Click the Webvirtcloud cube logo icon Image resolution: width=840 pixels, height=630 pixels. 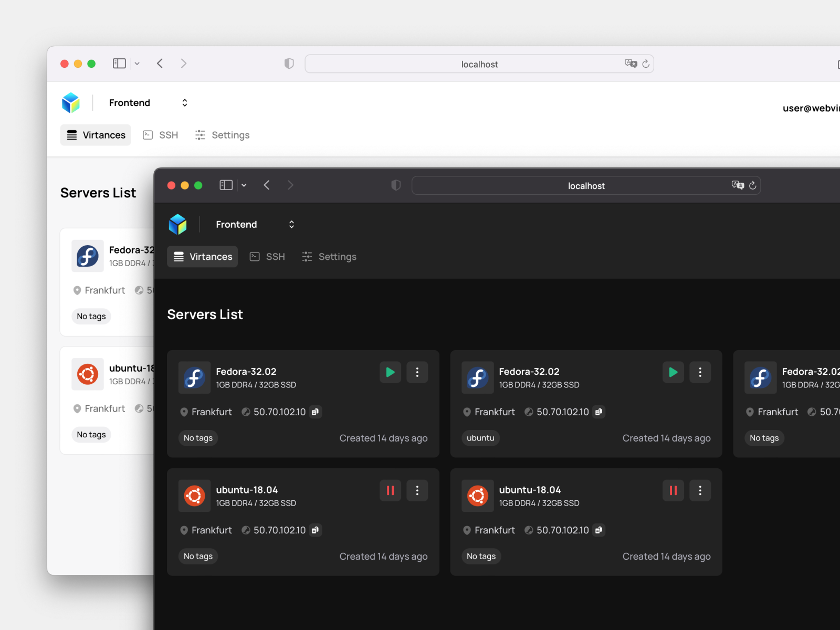(x=178, y=224)
